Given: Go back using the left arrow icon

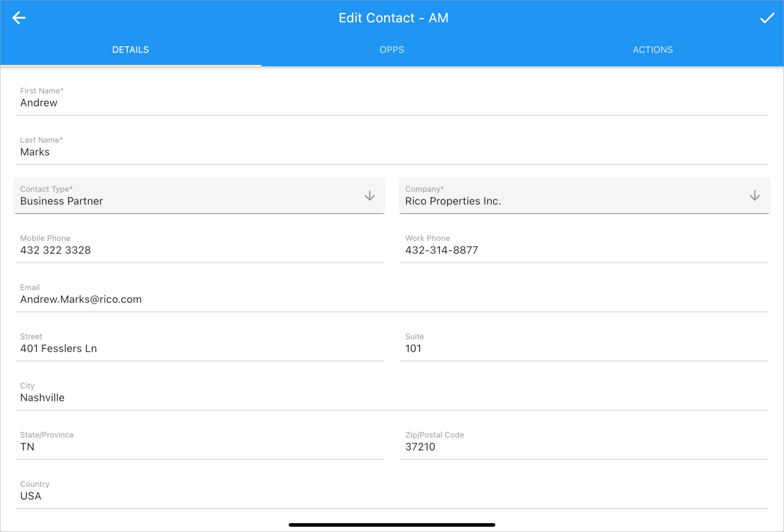Looking at the screenshot, I should (x=19, y=18).
